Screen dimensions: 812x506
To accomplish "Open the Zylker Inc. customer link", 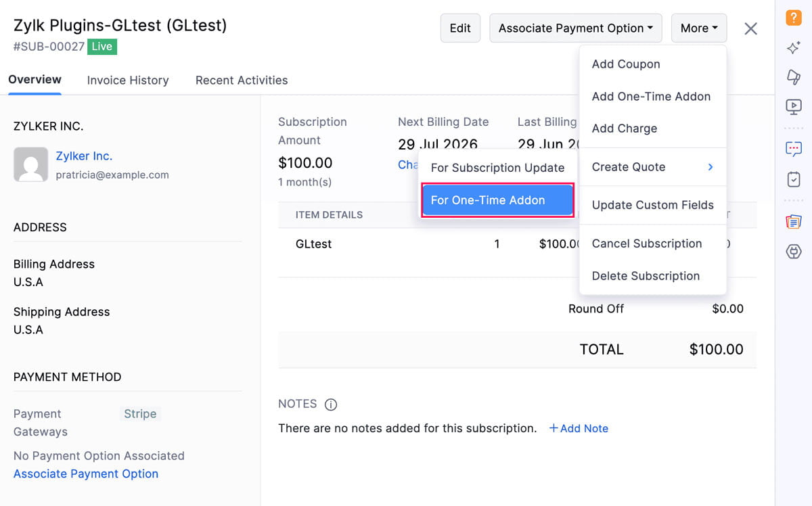I will pos(84,156).
